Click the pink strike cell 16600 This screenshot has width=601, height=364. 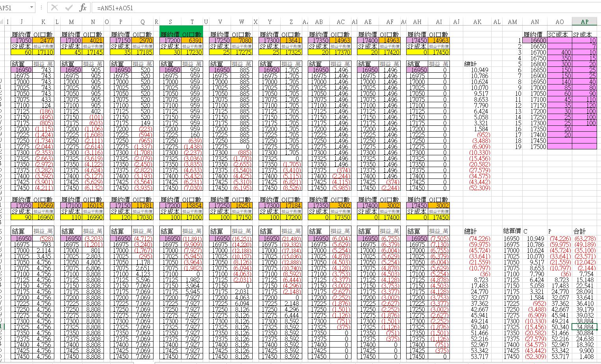[x=535, y=40]
